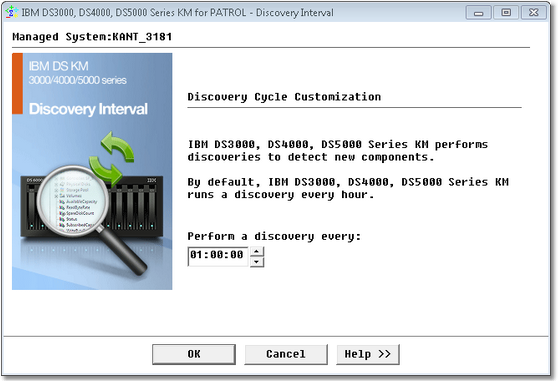558x383 pixels.
Task: Click the 'Discovery Cycle Customization' heading
Action: pyautogui.click(x=284, y=97)
